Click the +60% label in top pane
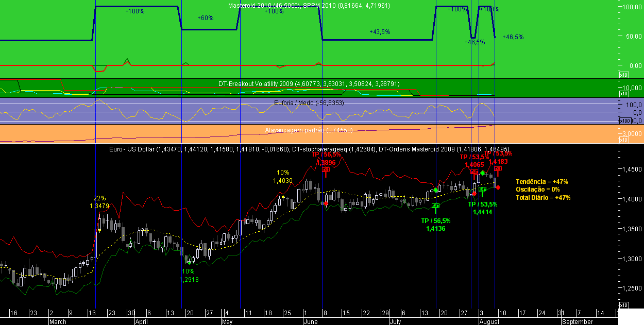The image size is (644, 325). coord(205,18)
